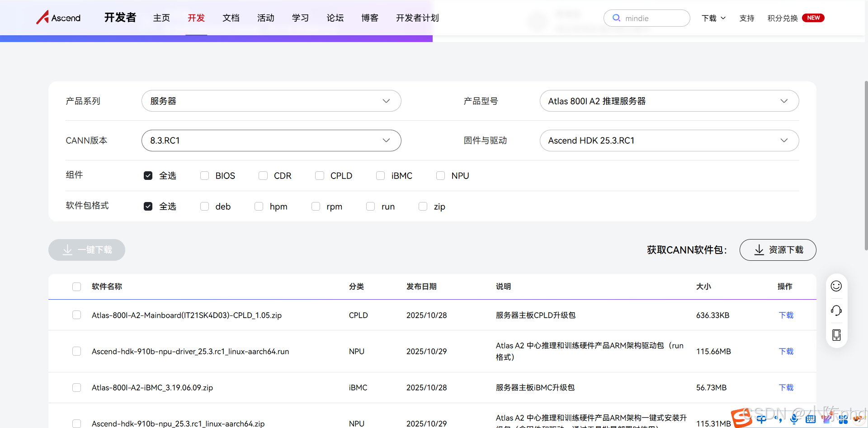Click the search magnifier icon
Screen dimensions: 868x428
[x=616, y=18]
